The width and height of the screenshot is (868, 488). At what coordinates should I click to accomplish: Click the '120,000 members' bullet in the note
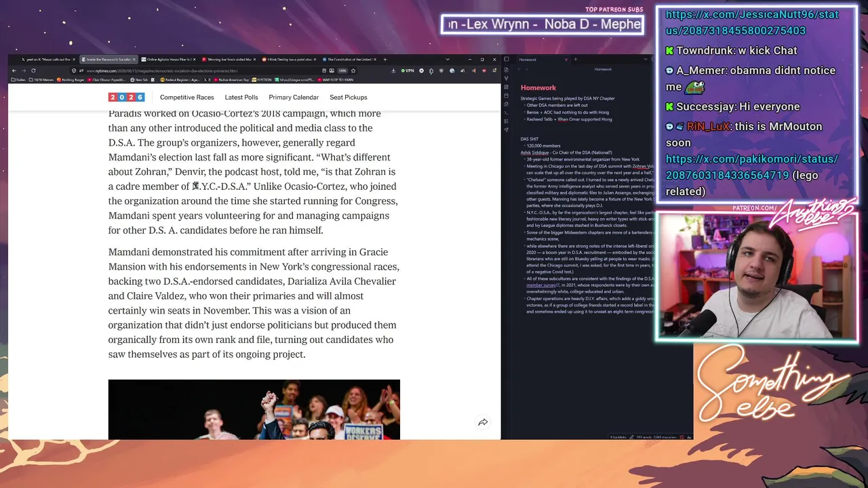(544, 146)
